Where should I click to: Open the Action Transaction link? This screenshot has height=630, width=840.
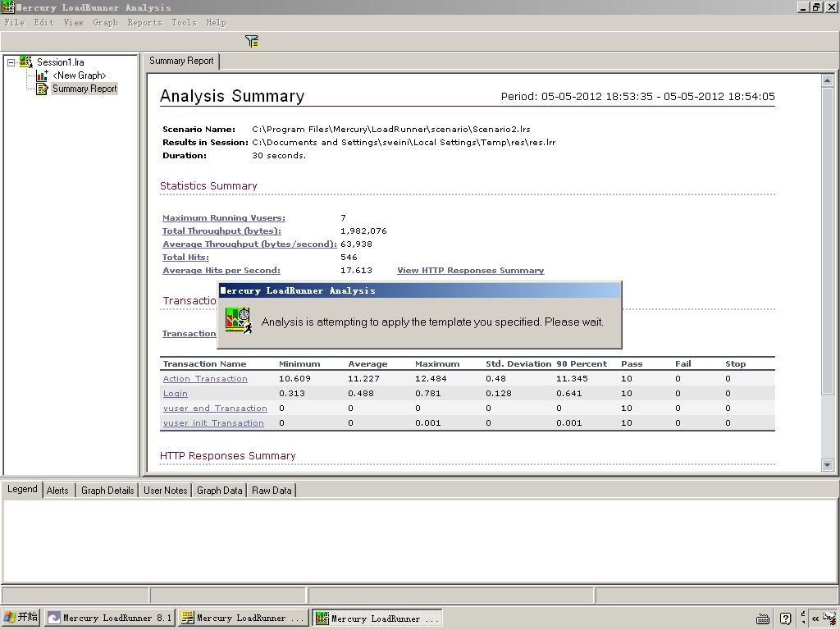click(x=205, y=379)
